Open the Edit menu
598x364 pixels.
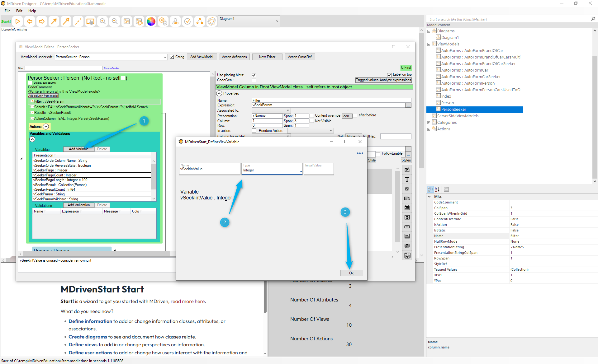19,11
